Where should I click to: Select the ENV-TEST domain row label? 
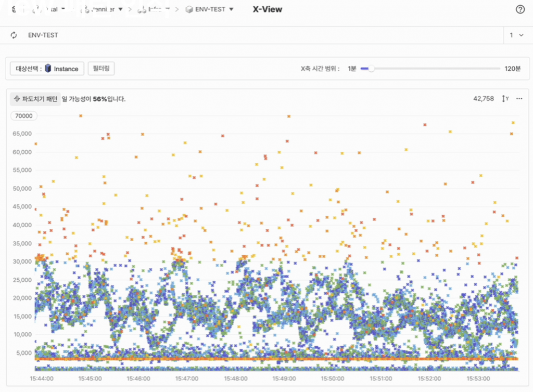(43, 35)
